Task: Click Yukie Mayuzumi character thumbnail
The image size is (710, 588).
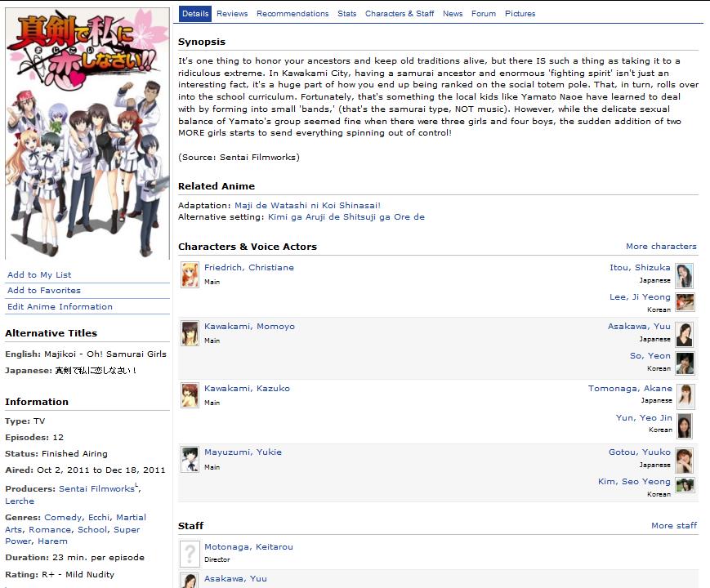Action: point(190,460)
